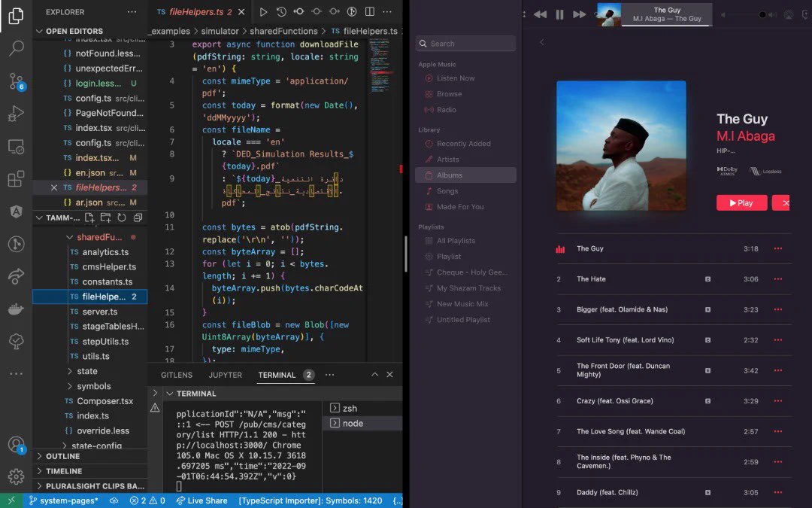Screen dimensions: 812x508
Task: Open The Guy album artwork
Action: (621, 146)
